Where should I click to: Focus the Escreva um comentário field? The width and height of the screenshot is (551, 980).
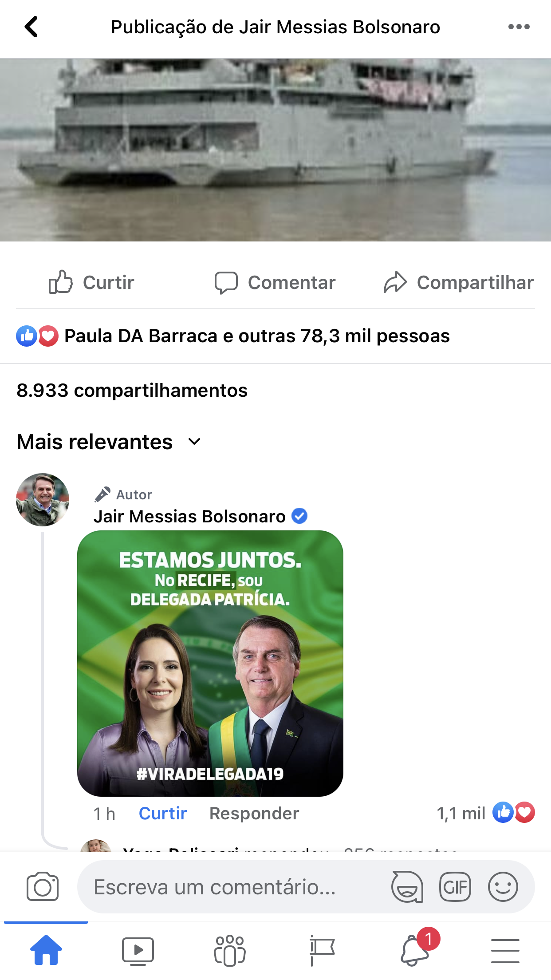[x=231, y=887]
